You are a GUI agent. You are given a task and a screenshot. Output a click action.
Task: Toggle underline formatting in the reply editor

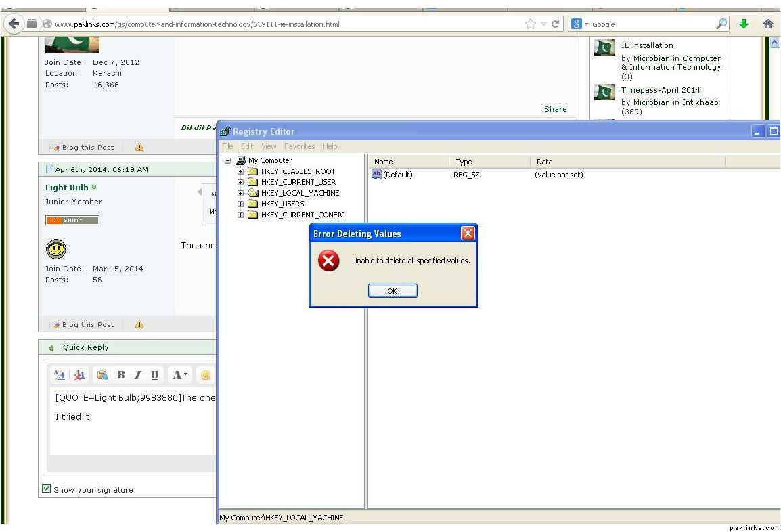pyautogui.click(x=155, y=375)
